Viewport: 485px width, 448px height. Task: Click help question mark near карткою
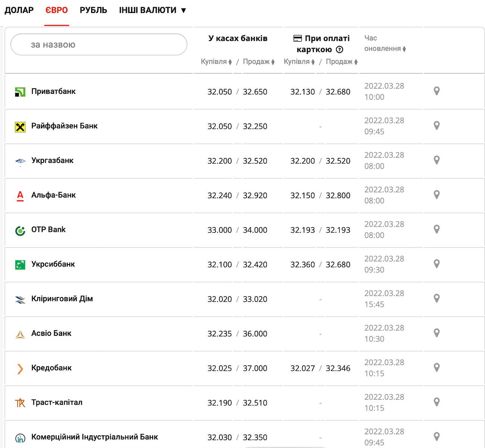pos(339,50)
